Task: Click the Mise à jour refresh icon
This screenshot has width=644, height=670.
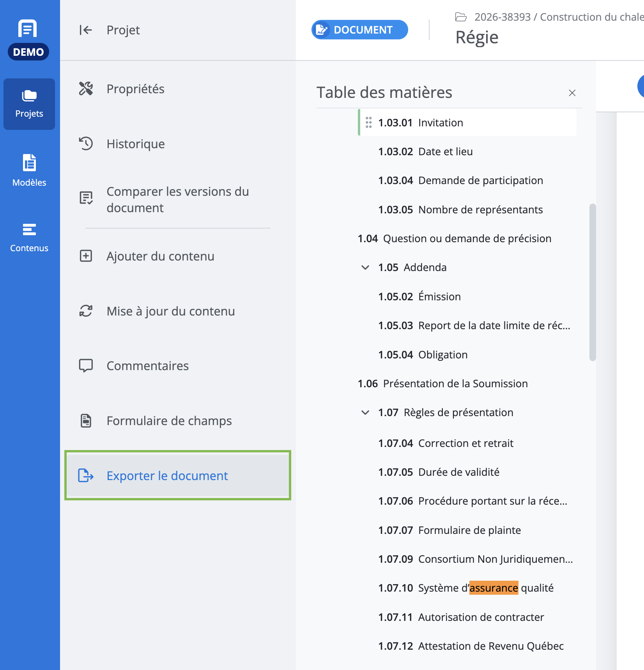Action: pyautogui.click(x=86, y=311)
